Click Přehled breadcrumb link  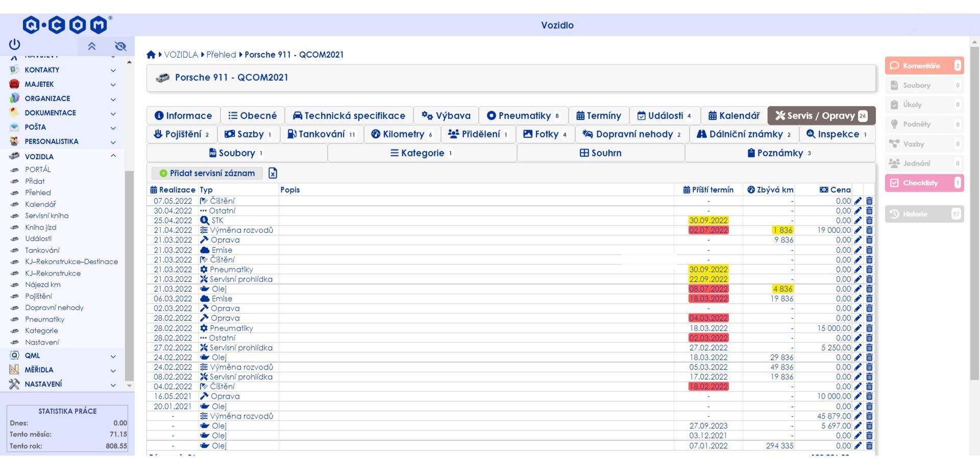click(221, 55)
